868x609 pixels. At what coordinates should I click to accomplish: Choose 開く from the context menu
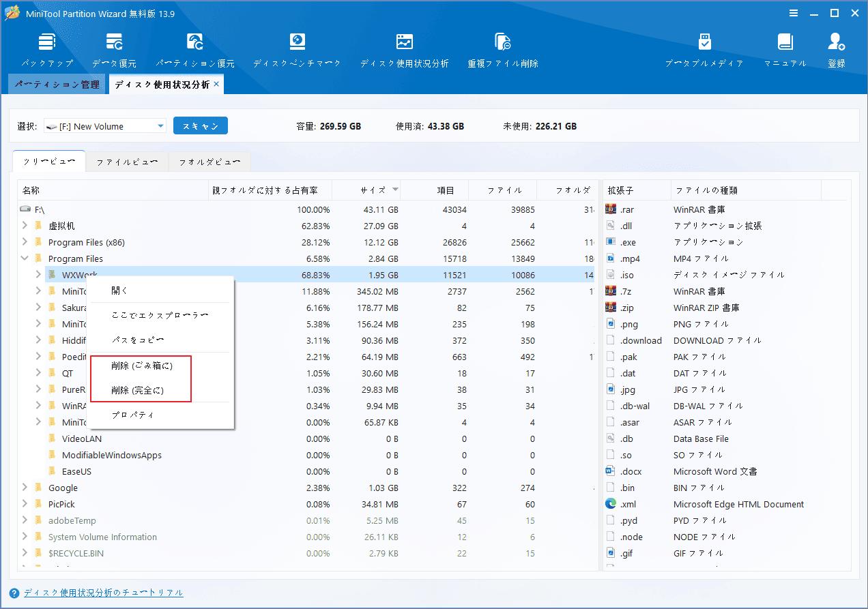[x=162, y=291]
